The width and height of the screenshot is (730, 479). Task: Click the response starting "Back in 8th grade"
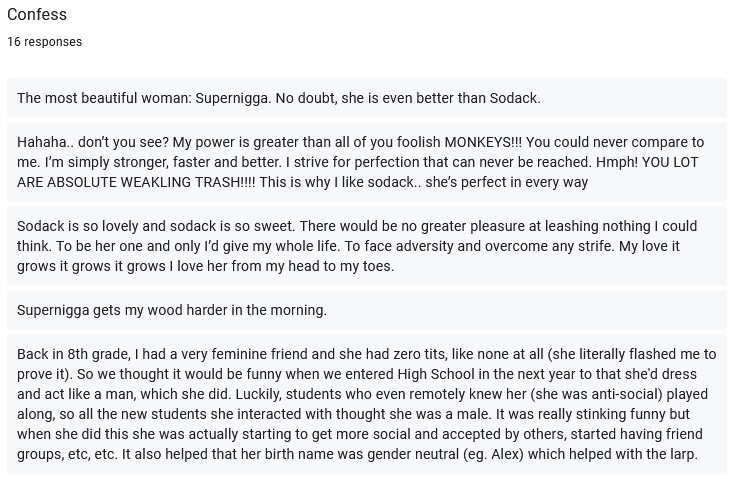[x=367, y=404]
